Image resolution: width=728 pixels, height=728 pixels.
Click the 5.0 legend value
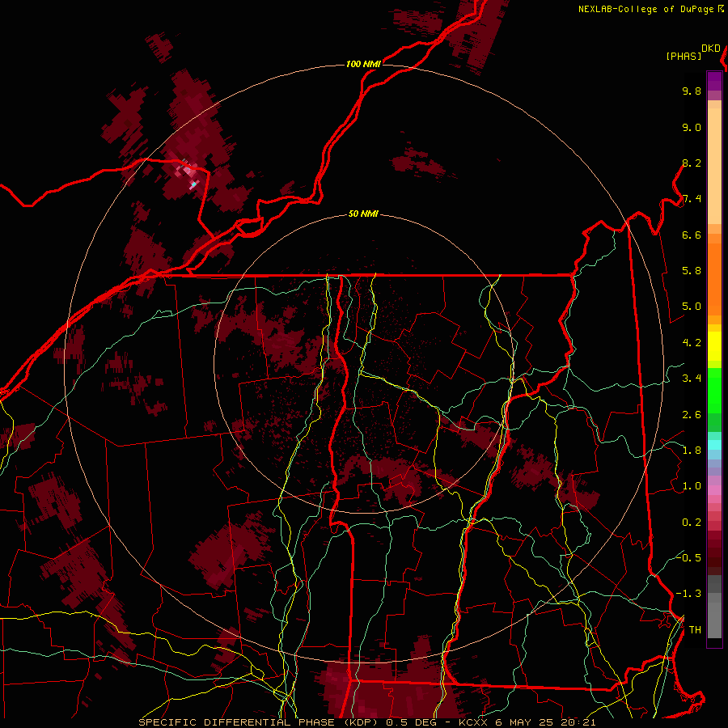(x=692, y=307)
